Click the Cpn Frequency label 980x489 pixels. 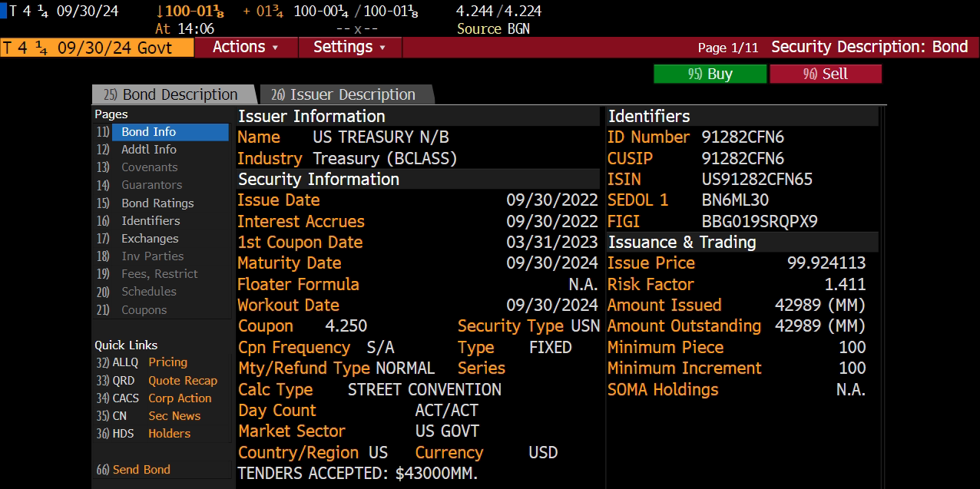coord(294,347)
